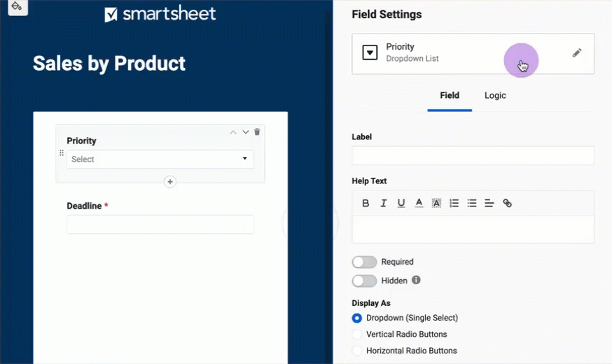Open the Priority Select dropdown
612x364 pixels.
(160, 159)
